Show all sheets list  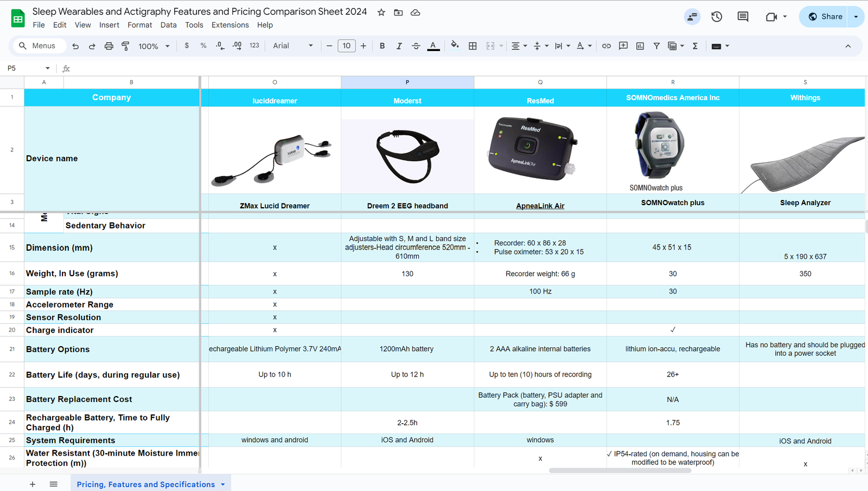point(53,484)
